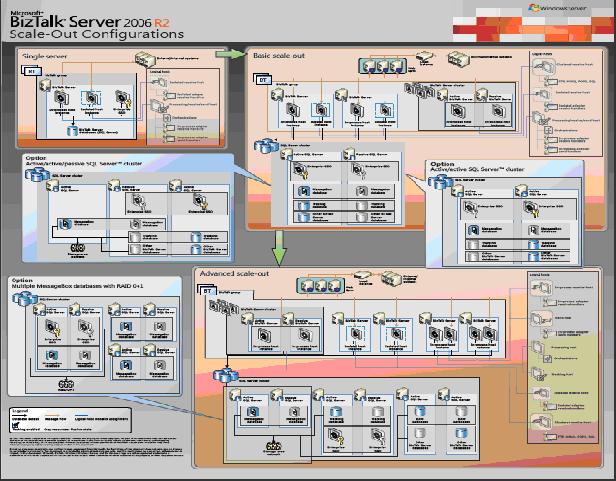The height and width of the screenshot is (481, 616).
Task: Click SQL Server cluster icon in Basic scale out
Action: coord(266,145)
